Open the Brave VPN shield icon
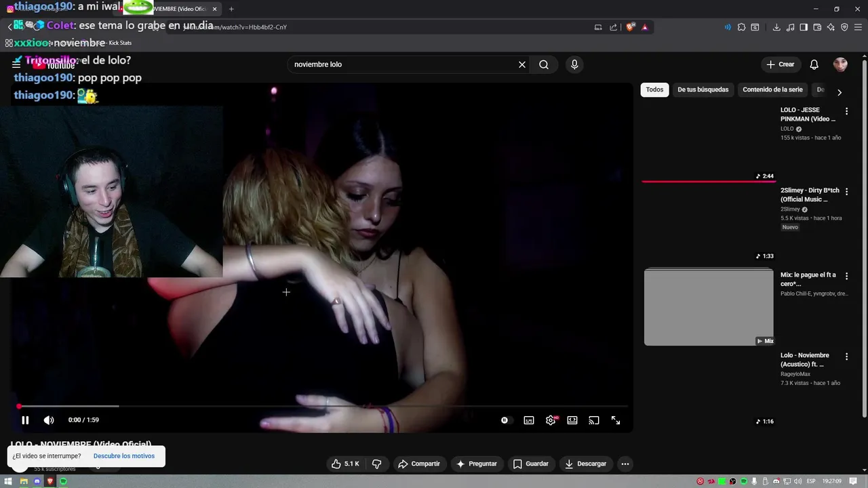This screenshot has height=488, width=868. point(844,27)
